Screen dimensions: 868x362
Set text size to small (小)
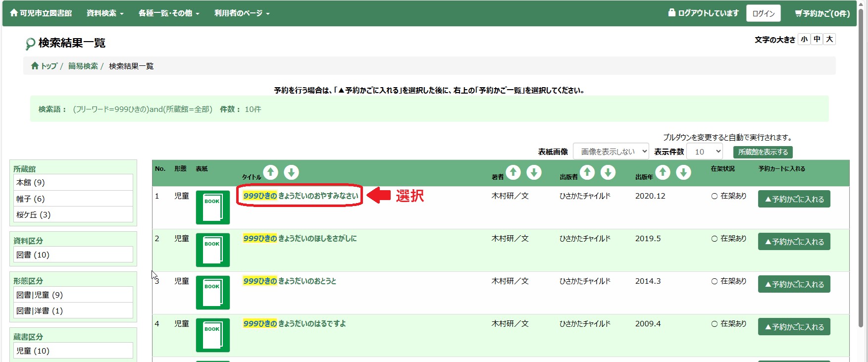click(x=804, y=39)
